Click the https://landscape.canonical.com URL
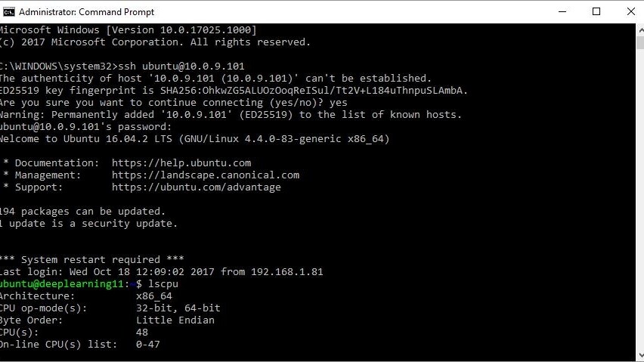644x362 pixels. click(206, 175)
